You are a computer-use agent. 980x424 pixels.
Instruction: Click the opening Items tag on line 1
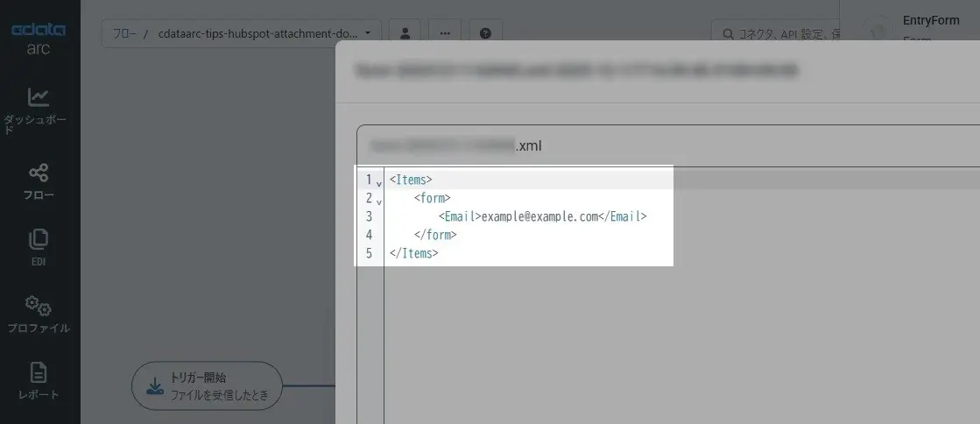pyautogui.click(x=411, y=180)
